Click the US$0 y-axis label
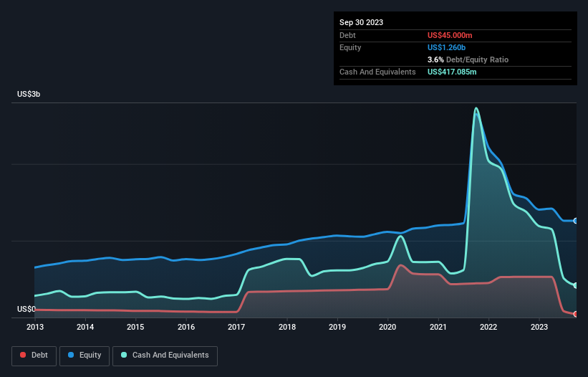This screenshot has width=588, height=377. point(26,309)
